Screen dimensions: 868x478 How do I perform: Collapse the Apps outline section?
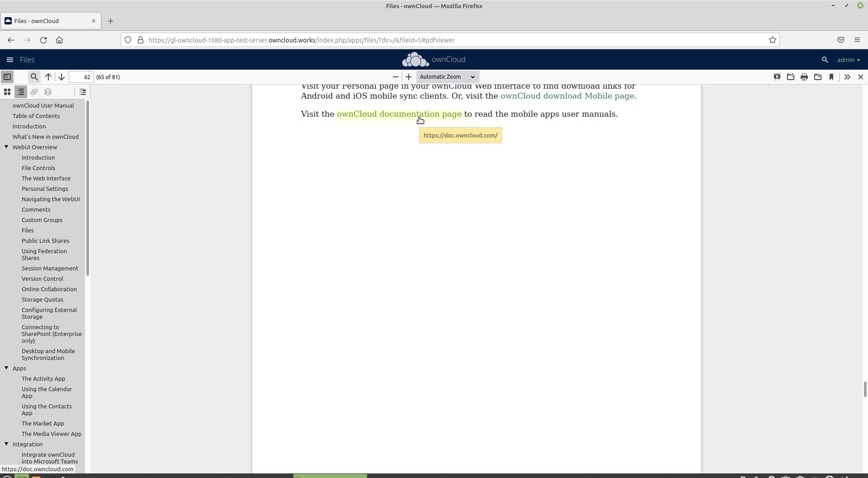coord(6,368)
